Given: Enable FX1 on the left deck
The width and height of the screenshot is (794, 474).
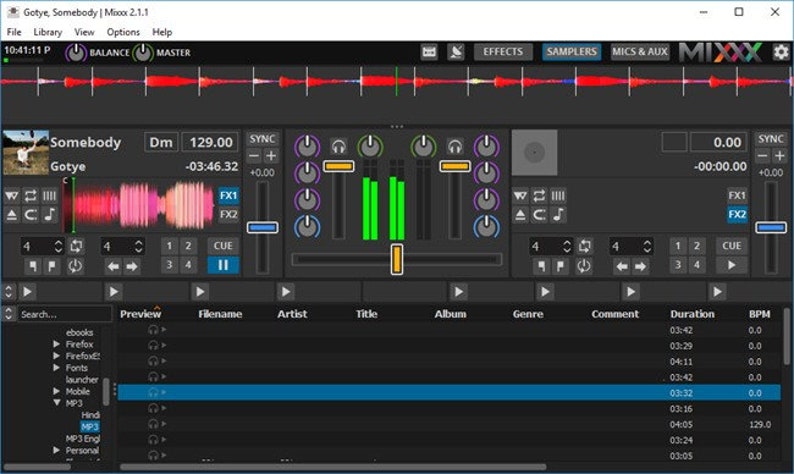Looking at the screenshot, I should click(x=228, y=195).
